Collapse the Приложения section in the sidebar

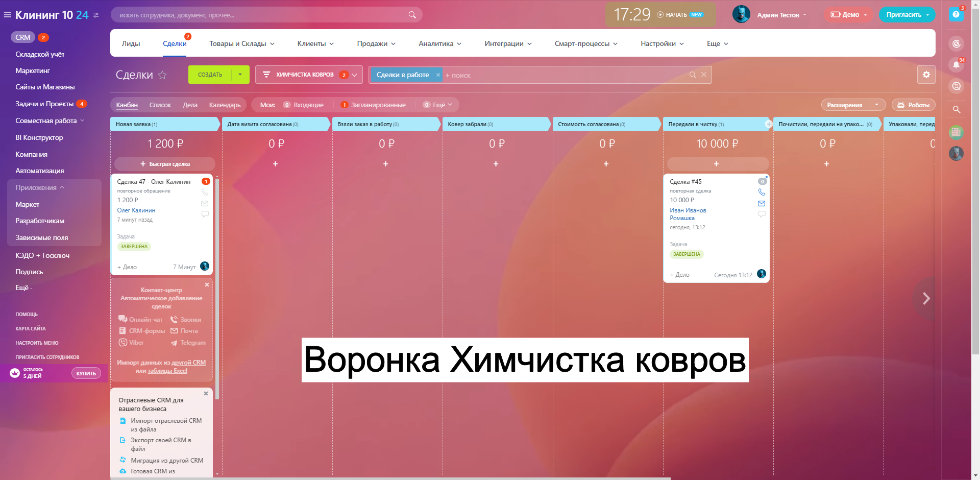pos(40,188)
